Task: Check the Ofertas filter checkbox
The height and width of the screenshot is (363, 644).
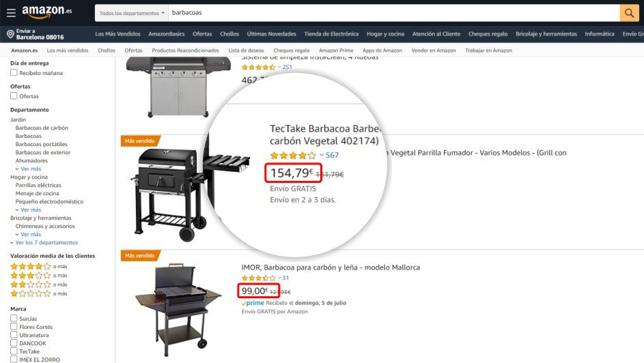Action: pyautogui.click(x=14, y=96)
